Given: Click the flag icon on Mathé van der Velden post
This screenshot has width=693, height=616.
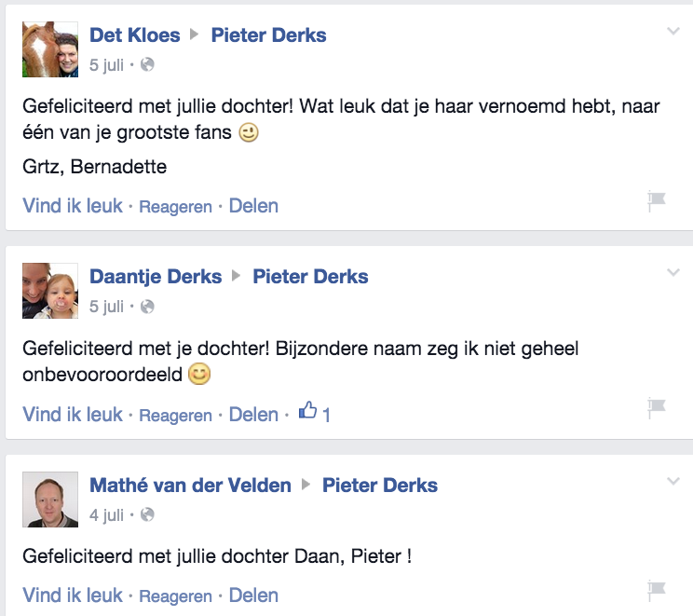Looking at the screenshot, I should point(657,590).
